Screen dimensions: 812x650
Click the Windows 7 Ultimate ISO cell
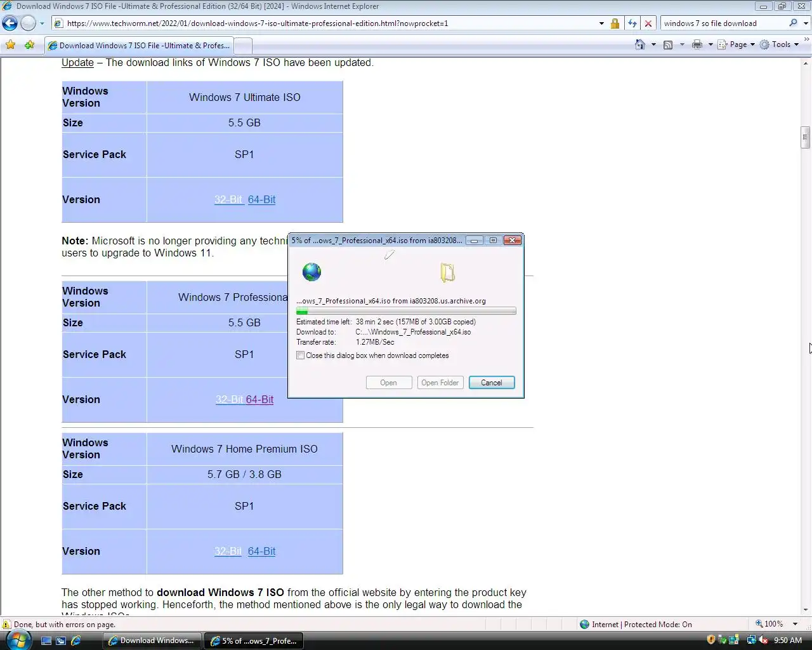click(x=245, y=97)
